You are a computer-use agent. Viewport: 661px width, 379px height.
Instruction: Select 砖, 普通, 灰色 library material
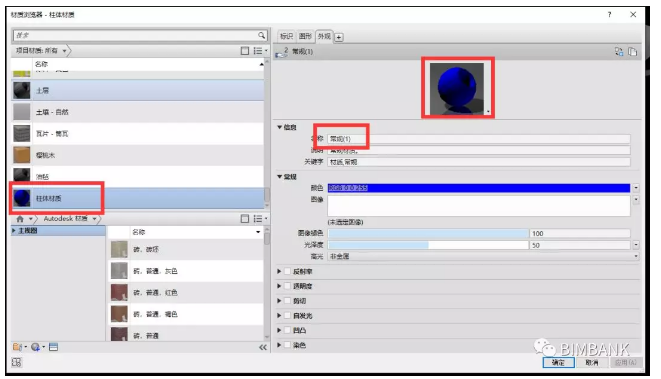pos(185,271)
